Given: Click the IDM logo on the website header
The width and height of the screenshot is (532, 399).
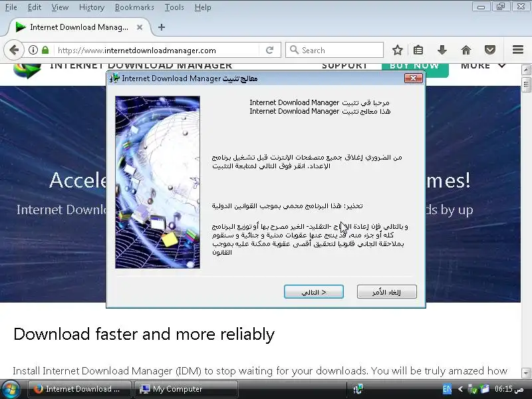Looking at the screenshot, I should (27, 70).
